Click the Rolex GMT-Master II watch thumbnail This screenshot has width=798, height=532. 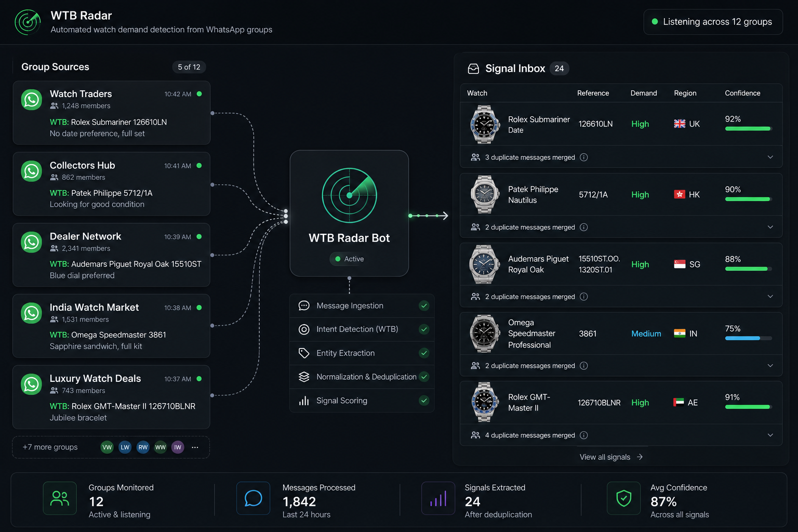(484, 402)
